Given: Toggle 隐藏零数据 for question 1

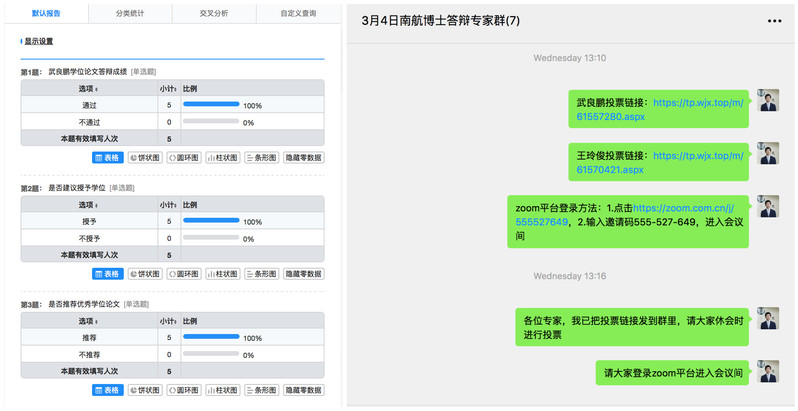Looking at the screenshot, I should (303, 157).
